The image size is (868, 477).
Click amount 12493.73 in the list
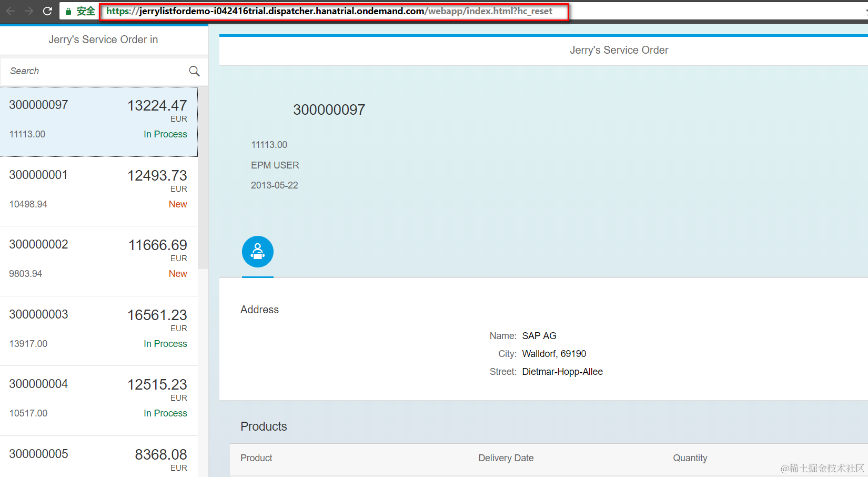[157, 176]
